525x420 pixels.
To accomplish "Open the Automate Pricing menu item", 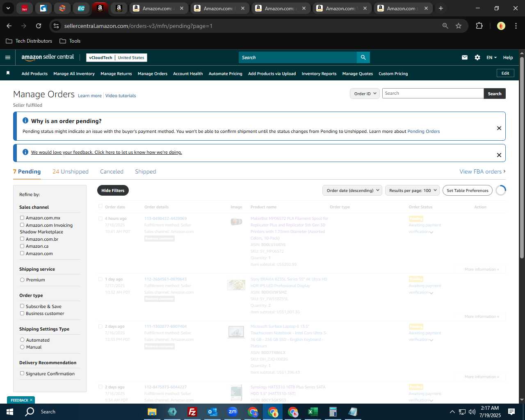I will pyautogui.click(x=226, y=73).
